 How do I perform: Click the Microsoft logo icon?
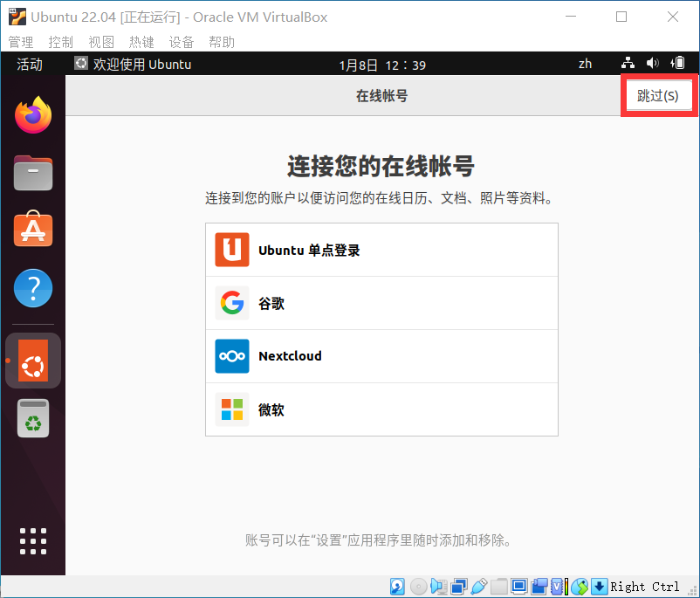(x=231, y=409)
